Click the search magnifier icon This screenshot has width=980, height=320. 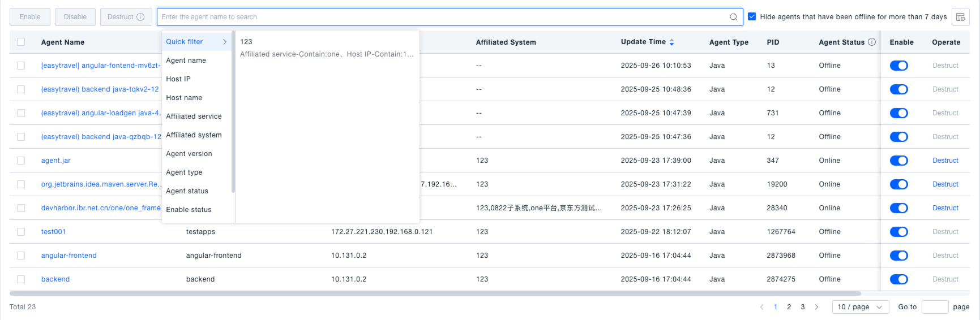pyautogui.click(x=733, y=17)
